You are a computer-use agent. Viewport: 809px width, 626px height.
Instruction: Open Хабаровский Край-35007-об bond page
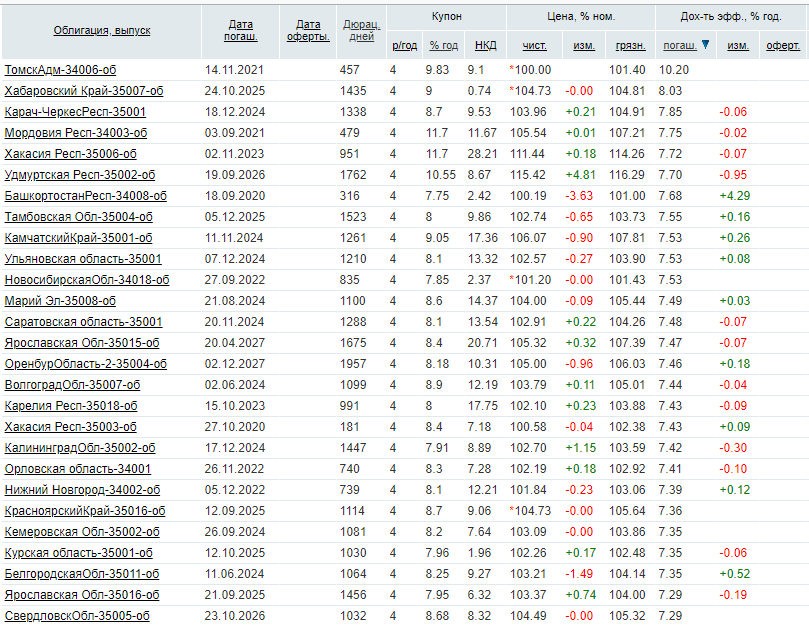pyautogui.click(x=84, y=91)
